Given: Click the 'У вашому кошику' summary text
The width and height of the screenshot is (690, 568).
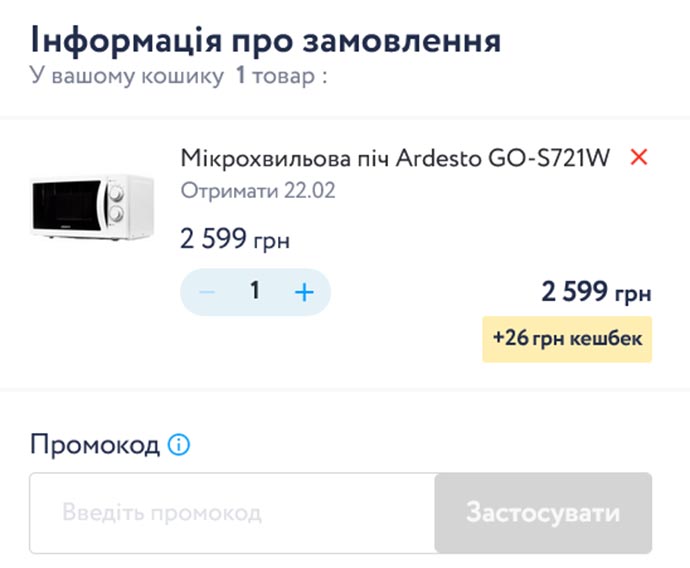Looking at the screenshot, I should (x=127, y=76).
